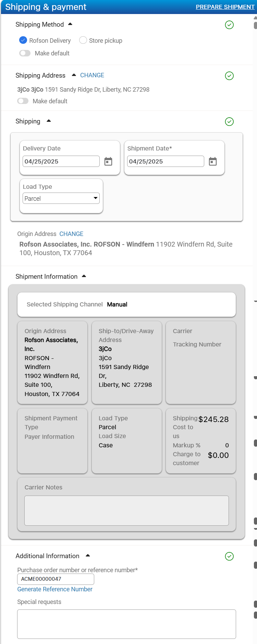Click the Additional Information green checkmark icon
The height and width of the screenshot is (644, 257).
coord(229,556)
